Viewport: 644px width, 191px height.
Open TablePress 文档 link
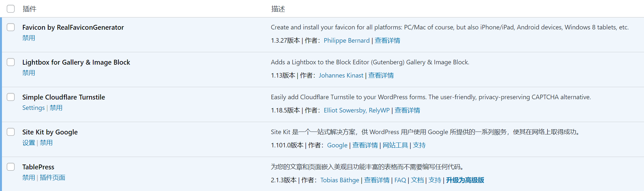pos(417,180)
